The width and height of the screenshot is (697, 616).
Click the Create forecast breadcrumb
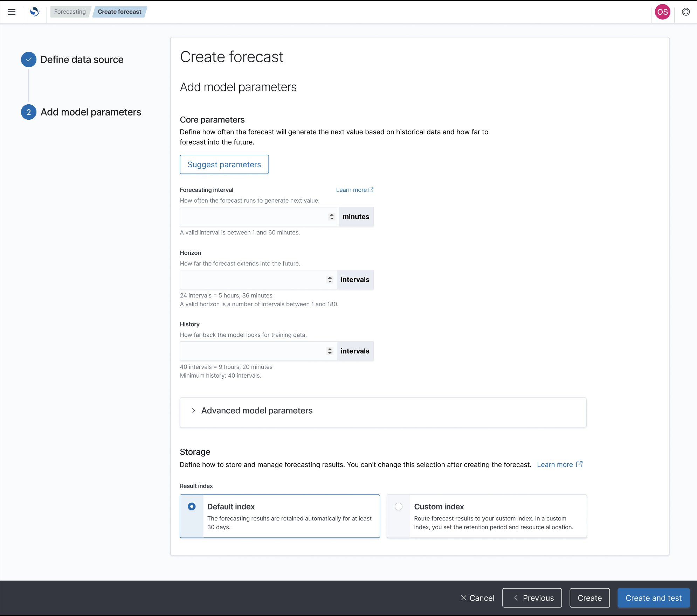click(x=119, y=12)
